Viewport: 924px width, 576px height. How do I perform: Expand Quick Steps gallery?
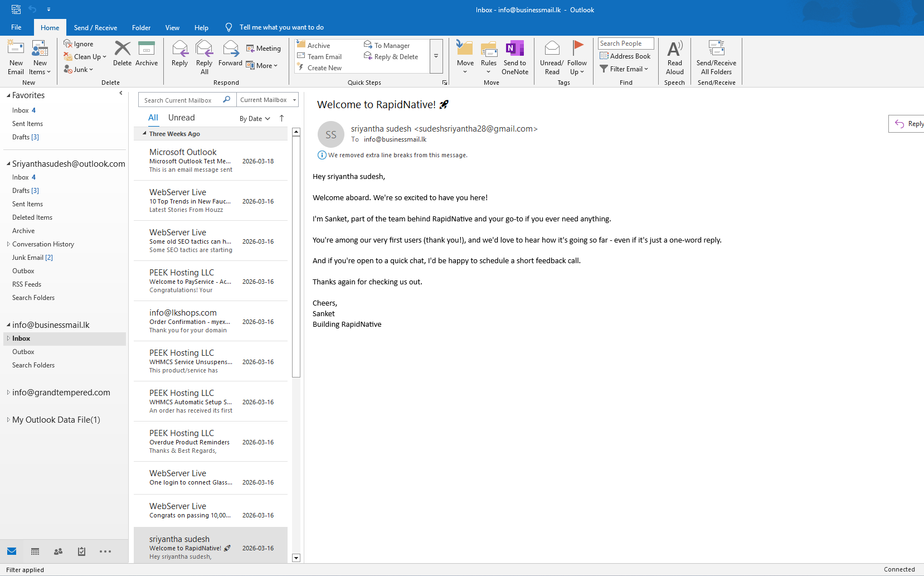pos(436,56)
